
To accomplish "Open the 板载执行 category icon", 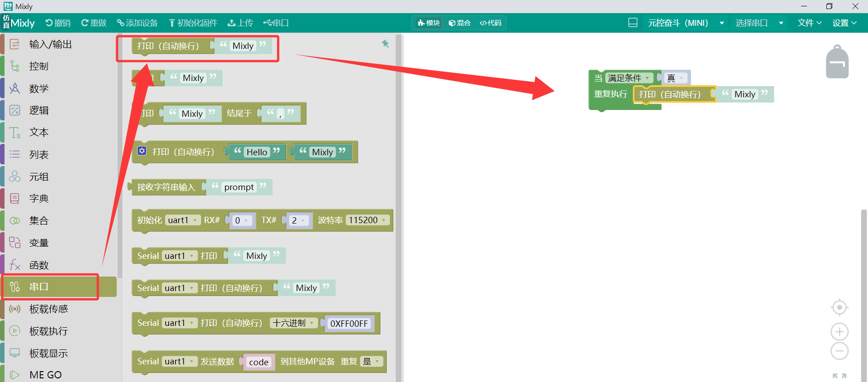I will tap(15, 331).
